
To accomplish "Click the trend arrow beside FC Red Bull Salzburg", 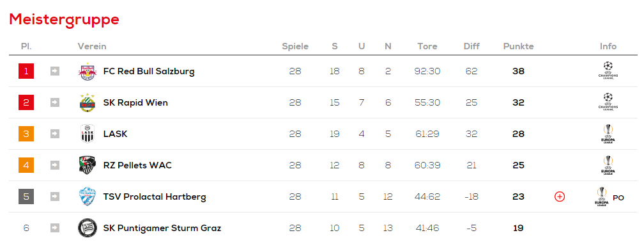I will point(55,71).
